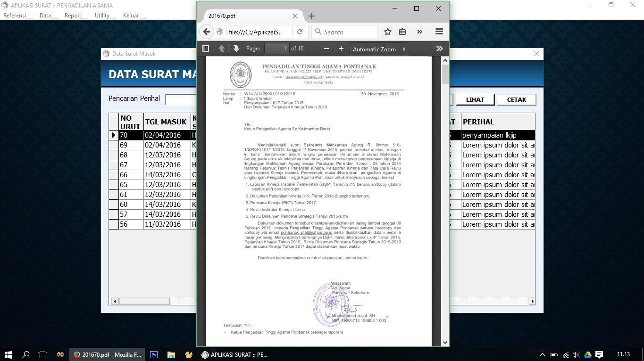Screen dimensions: 644x361
Task: Expand the PDF viewer tools chevron
Action: coord(439,48)
